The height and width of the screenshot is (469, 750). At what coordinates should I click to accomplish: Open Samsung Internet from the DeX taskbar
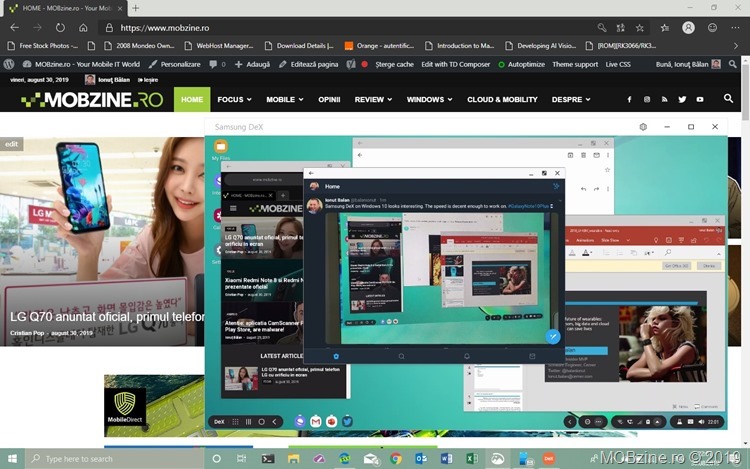point(300,421)
